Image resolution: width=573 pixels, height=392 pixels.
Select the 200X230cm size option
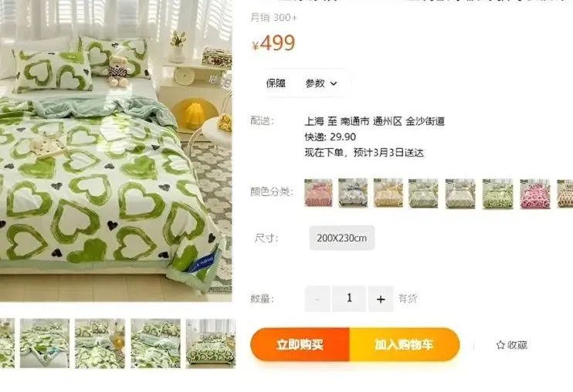coord(341,238)
